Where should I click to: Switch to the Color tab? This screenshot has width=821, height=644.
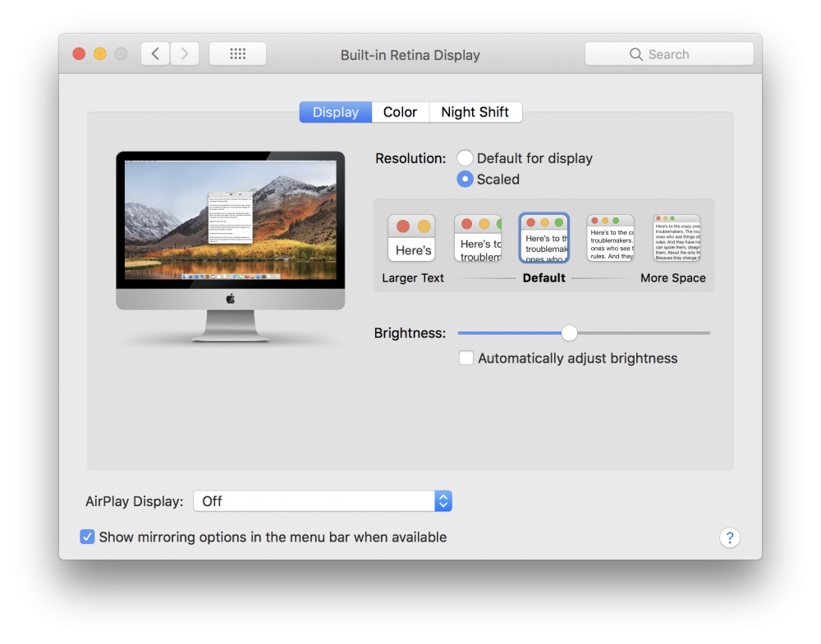coord(400,112)
